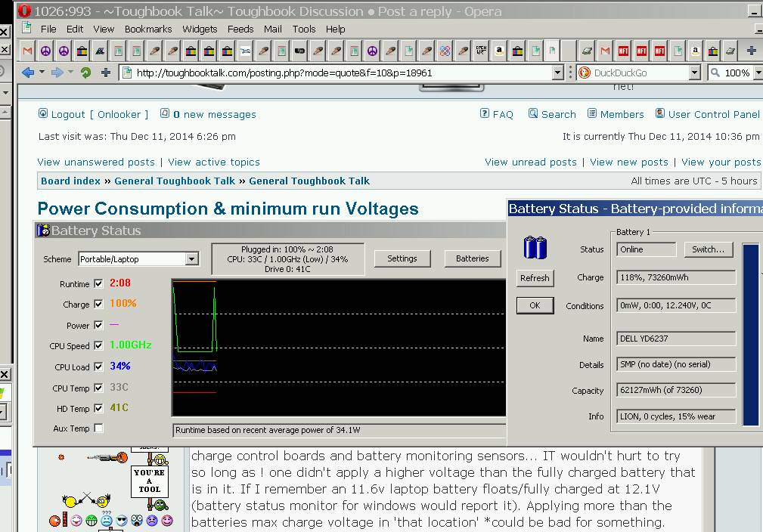Click the User Control Panel icon

point(660,113)
